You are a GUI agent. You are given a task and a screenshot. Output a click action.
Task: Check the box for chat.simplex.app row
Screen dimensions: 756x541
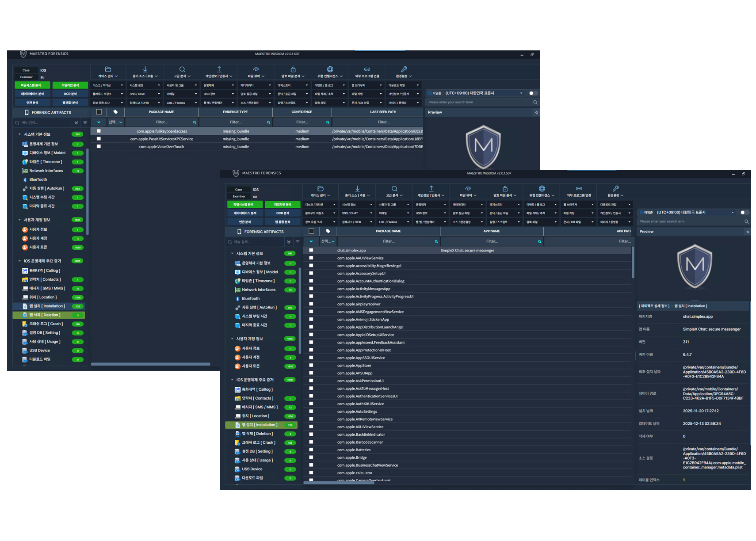pos(311,250)
